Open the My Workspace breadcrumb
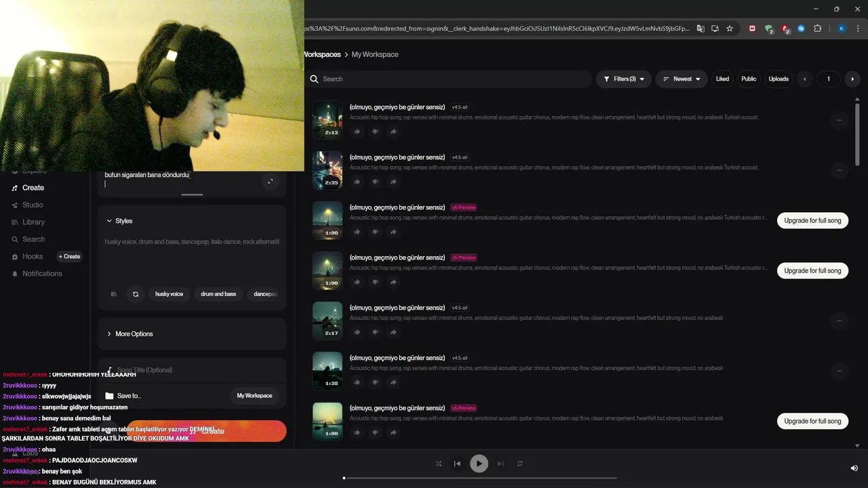Screen dimensions: 868x488 pos(375,54)
